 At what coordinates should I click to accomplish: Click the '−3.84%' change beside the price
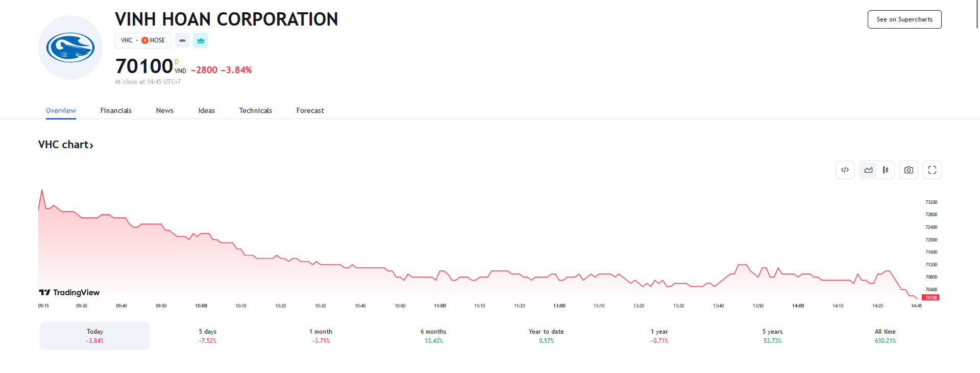tap(236, 70)
